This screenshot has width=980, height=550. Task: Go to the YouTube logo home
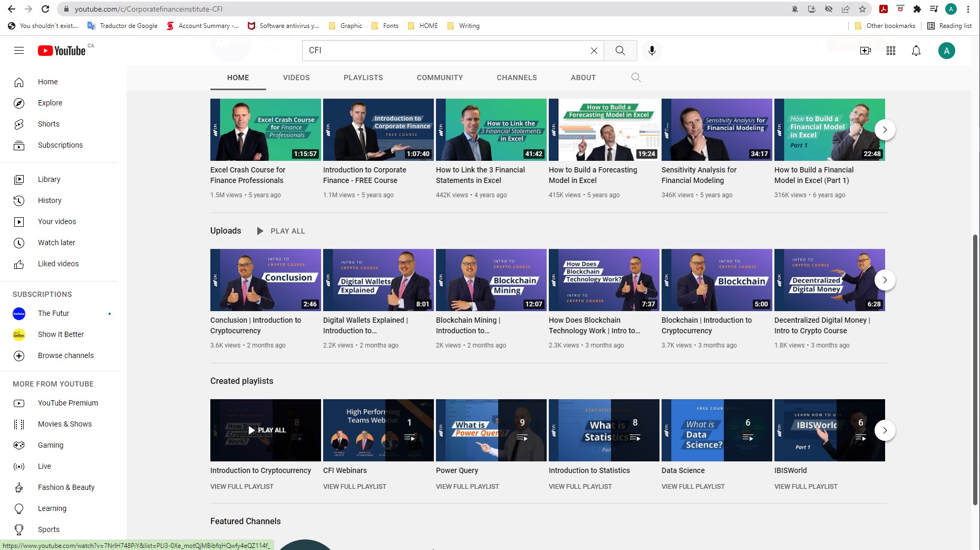[x=61, y=51]
